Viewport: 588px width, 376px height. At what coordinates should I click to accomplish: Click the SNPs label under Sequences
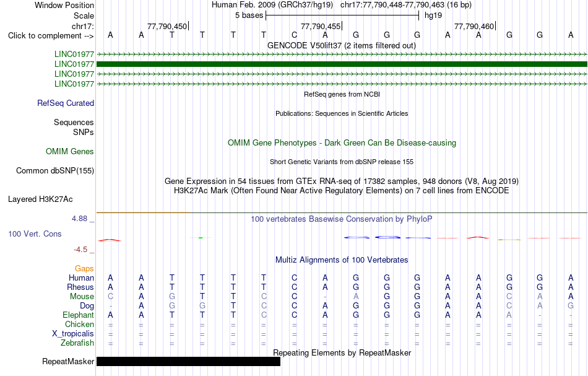[x=84, y=132]
